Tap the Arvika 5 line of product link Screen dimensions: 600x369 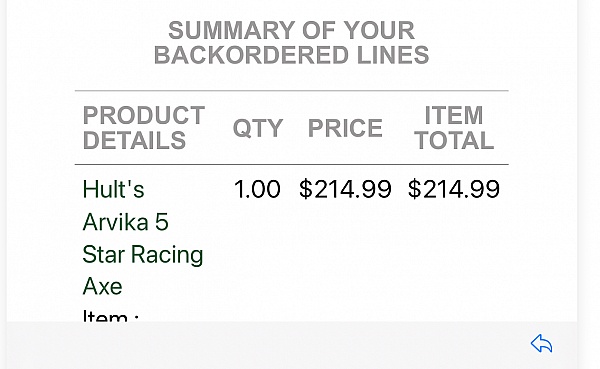(x=126, y=222)
